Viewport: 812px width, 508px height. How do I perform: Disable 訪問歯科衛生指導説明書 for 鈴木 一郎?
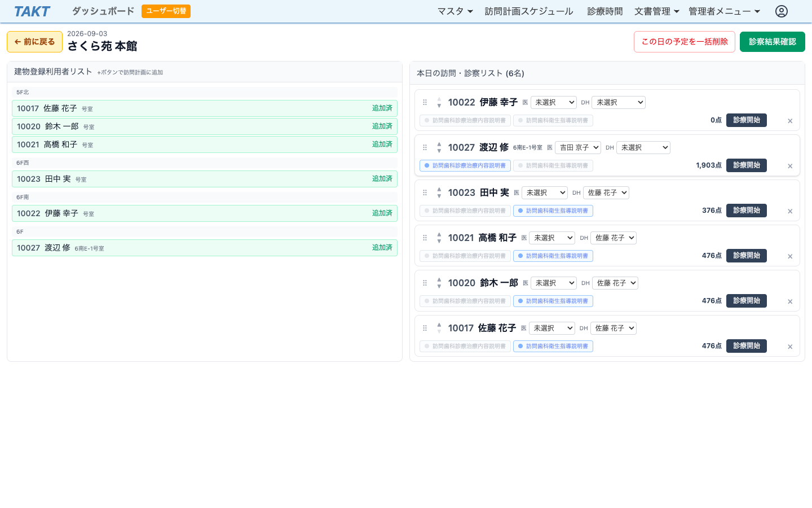coord(553,301)
